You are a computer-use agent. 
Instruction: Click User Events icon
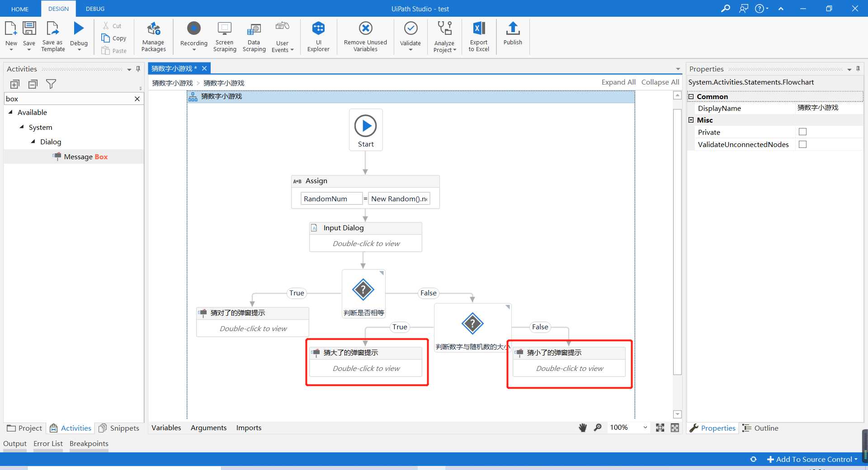click(283, 26)
